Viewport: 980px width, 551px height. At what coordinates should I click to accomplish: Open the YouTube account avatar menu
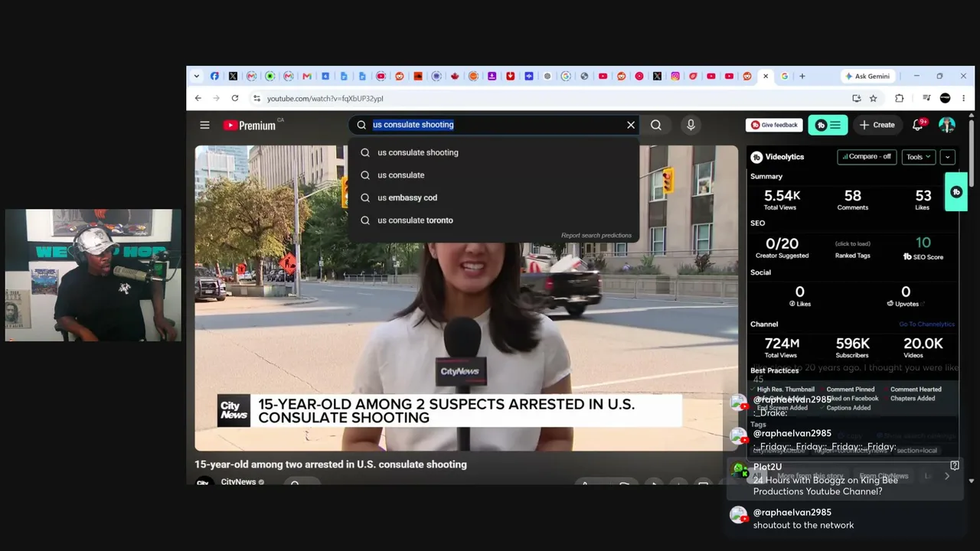click(x=947, y=125)
